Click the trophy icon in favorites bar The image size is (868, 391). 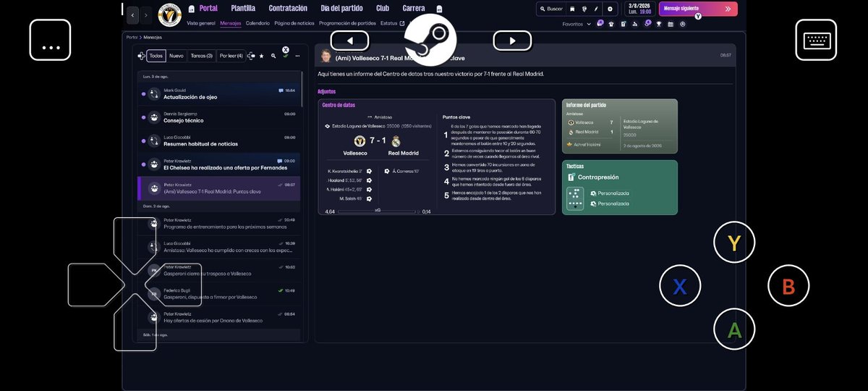(x=659, y=24)
